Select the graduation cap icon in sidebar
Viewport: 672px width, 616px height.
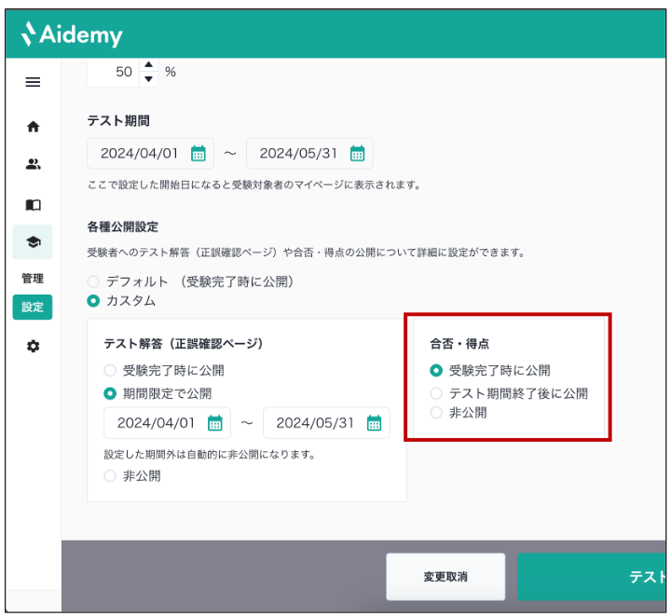click(x=33, y=242)
